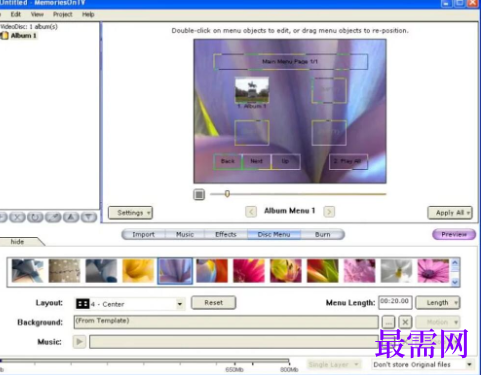The height and width of the screenshot is (375, 487).
Task: Click the Main Menu Page title box
Action: (x=290, y=62)
